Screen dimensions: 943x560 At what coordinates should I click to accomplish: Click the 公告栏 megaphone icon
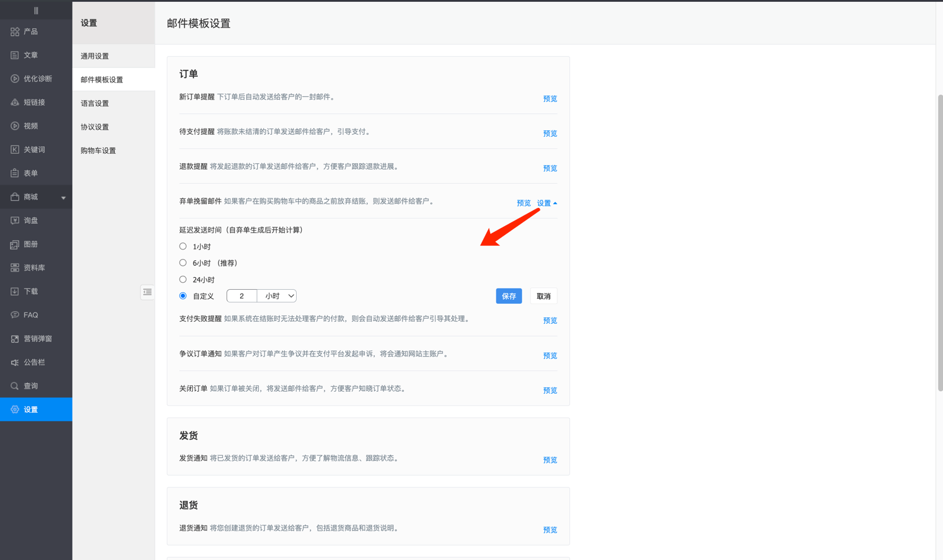[14, 362]
